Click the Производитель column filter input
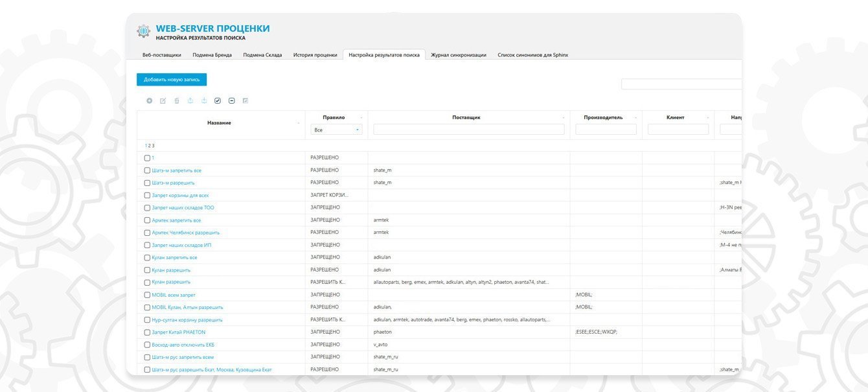This screenshot has height=392, width=868. [606, 130]
